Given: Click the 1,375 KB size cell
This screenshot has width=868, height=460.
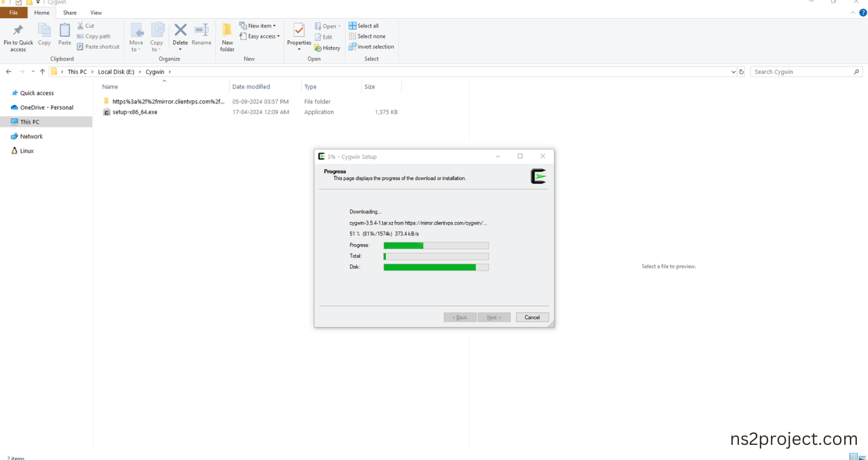Looking at the screenshot, I should click(386, 112).
